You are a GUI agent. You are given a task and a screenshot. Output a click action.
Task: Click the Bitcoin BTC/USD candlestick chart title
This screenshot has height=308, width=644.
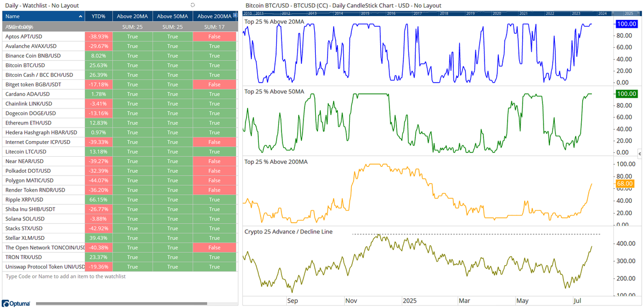tap(343, 5)
